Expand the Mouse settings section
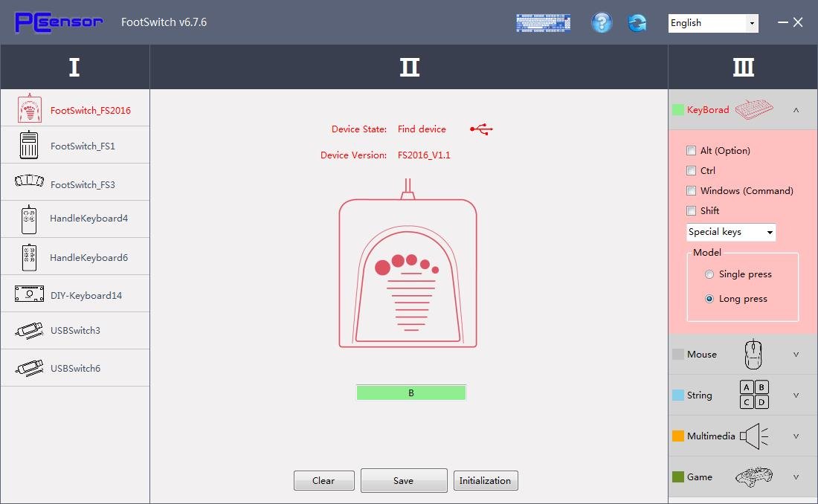The height and width of the screenshot is (504, 818). click(742, 355)
